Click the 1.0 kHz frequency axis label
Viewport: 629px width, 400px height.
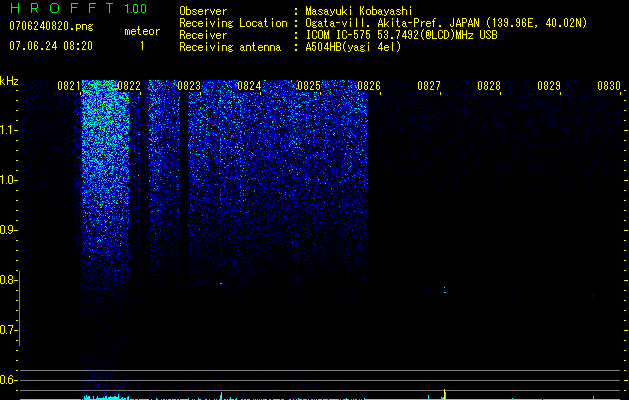(7, 180)
